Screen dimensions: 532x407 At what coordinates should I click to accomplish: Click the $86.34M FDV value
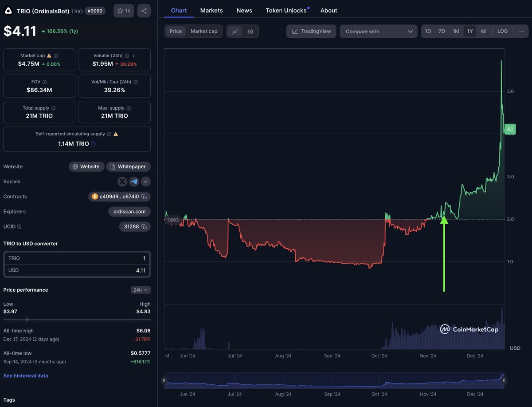39,90
